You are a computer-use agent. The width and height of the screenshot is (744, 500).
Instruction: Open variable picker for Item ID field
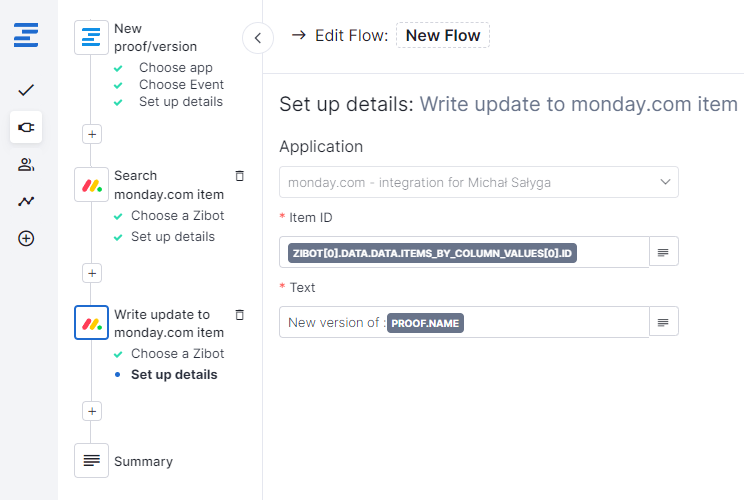pyautogui.click(x=664, y=252)
